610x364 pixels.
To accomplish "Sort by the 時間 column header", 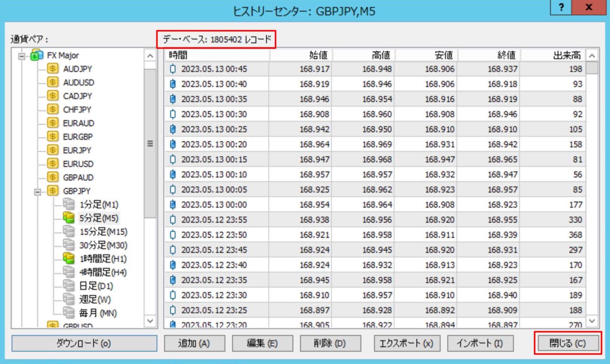I will coord(217,55).
